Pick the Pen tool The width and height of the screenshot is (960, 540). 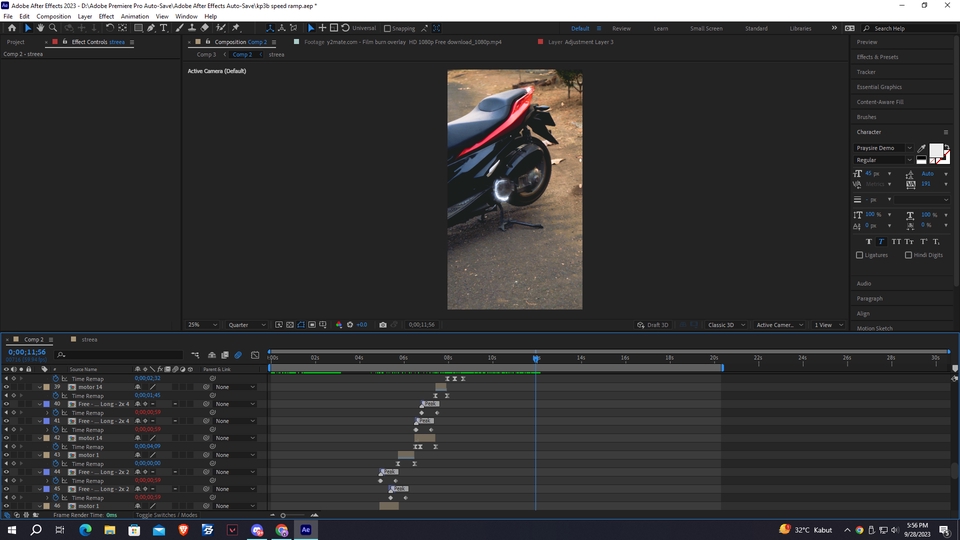151,28
